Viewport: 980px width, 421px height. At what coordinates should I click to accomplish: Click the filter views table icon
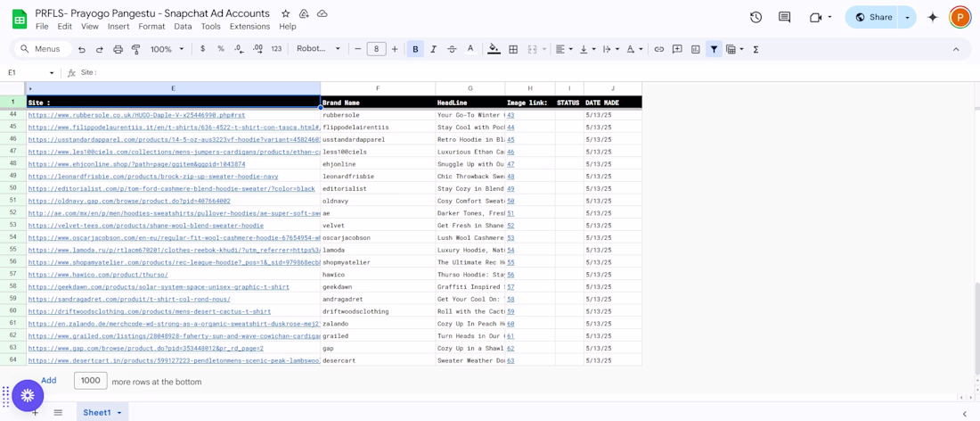731,49
